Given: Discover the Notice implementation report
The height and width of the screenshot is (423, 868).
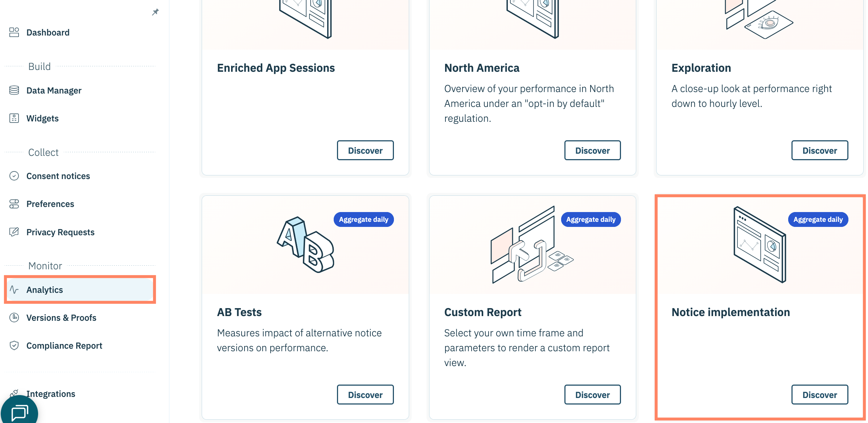Looking at the screenshot, I should click(x=819, y=395).
